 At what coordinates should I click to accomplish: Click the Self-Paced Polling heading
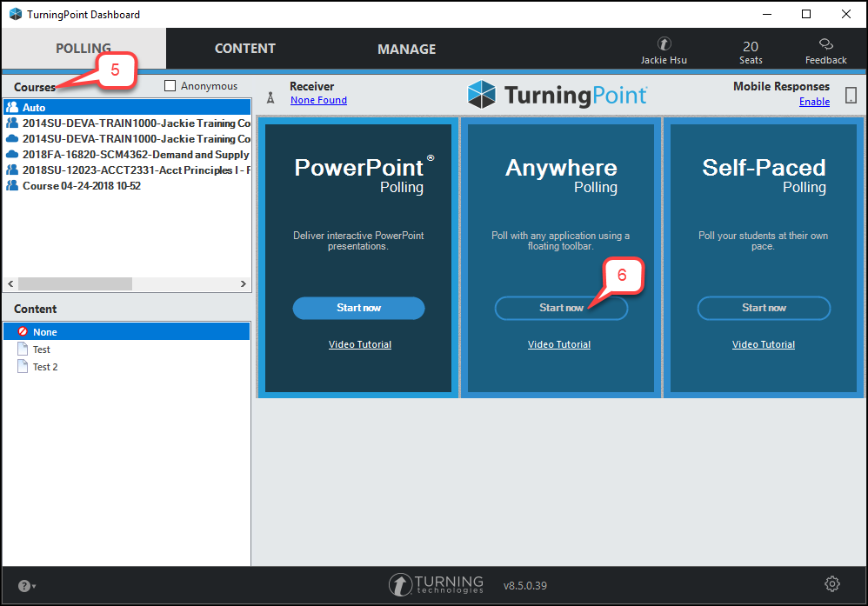click(764, 176)
